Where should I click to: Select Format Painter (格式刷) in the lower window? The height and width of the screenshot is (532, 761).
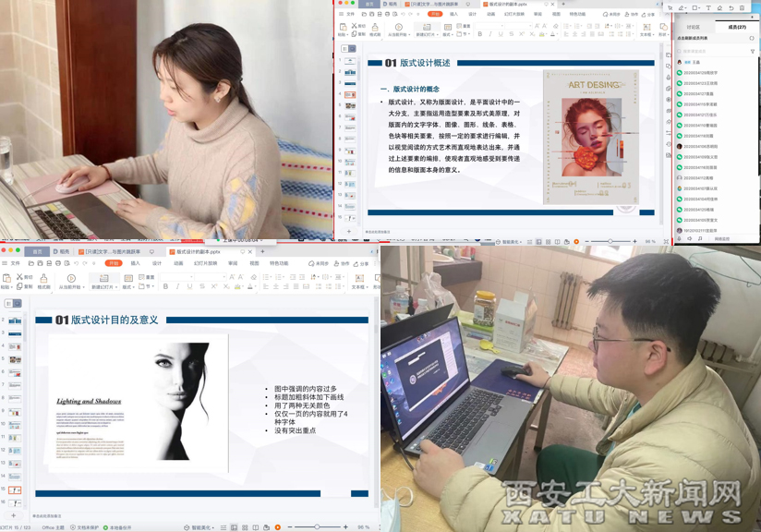pos(43,282)
